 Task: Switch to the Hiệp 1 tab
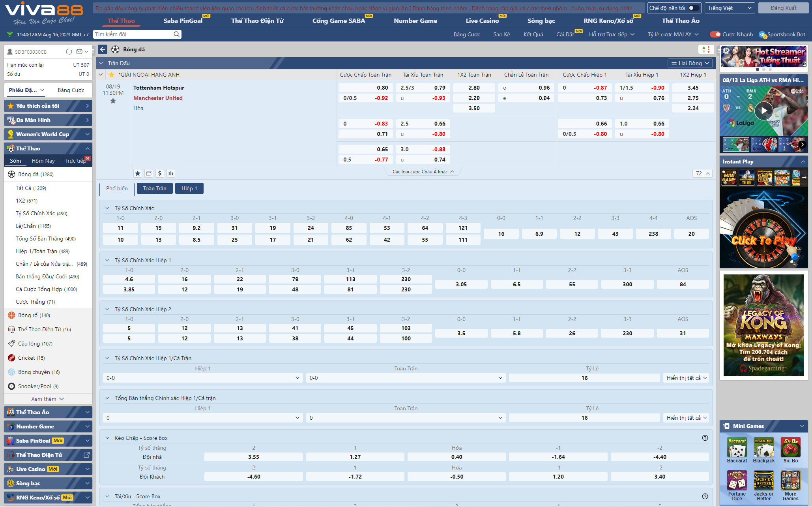coord(189,188)
